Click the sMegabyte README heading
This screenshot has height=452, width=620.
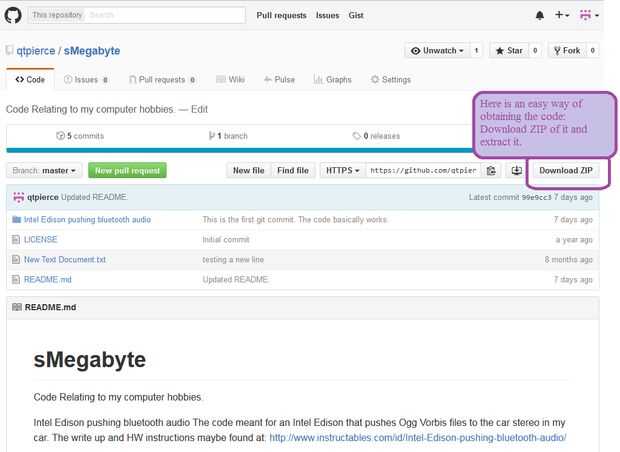coord(90,359)
